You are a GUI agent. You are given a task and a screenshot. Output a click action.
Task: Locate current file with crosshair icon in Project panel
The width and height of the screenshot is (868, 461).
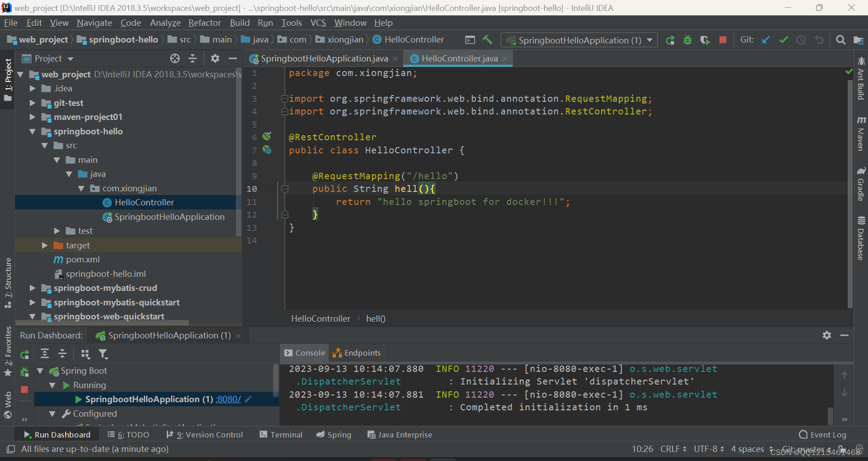175,58
